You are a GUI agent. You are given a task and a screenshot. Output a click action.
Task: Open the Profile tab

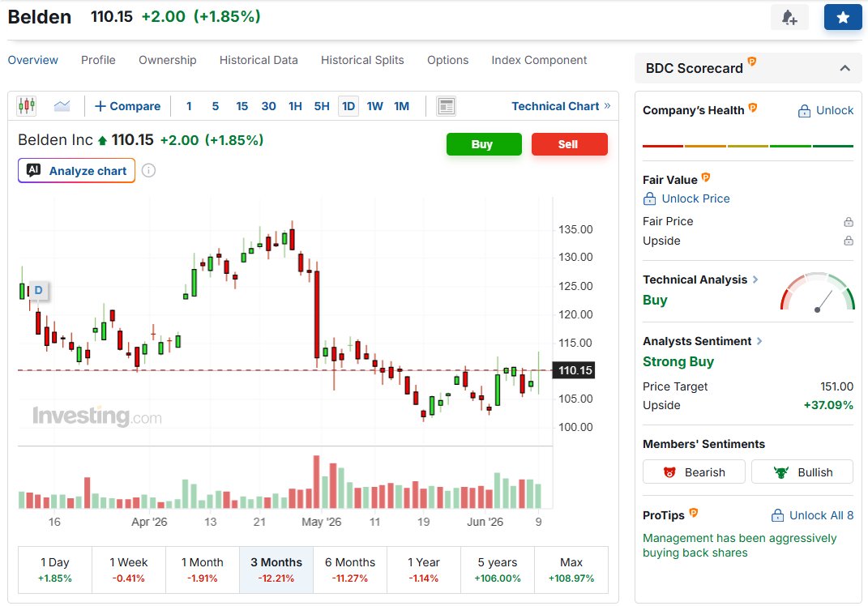(98, 60)
